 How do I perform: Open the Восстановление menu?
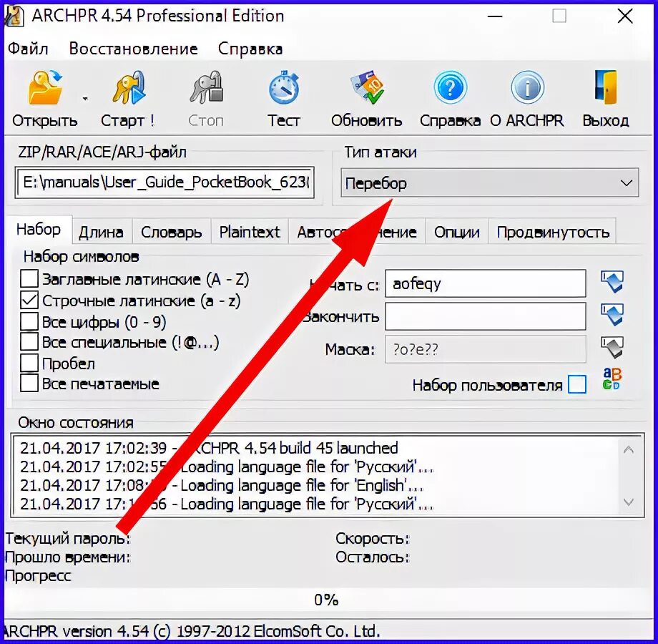[x=134, y=49]
